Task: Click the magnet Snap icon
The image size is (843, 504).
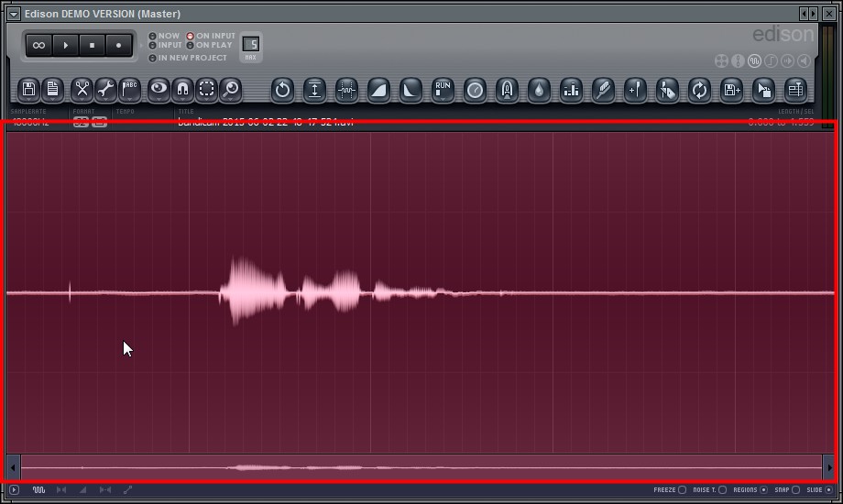Action: click(x=183, y=89)
